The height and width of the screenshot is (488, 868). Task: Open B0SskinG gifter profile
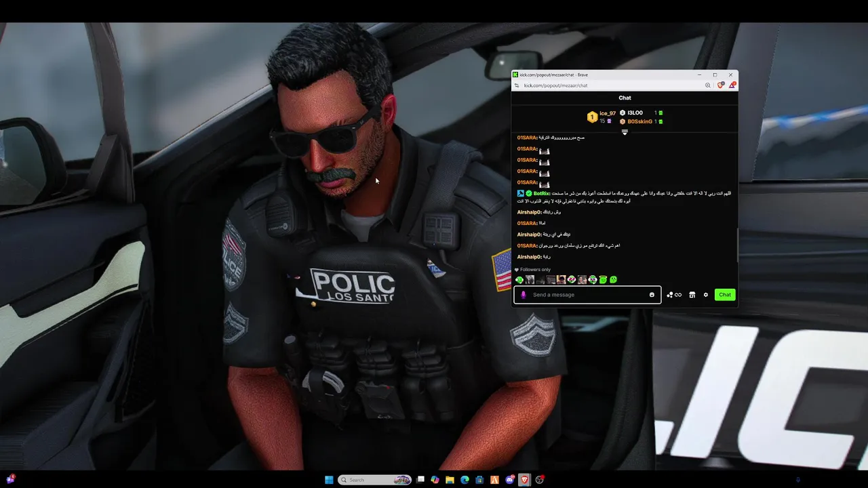[x=639, y=122]
